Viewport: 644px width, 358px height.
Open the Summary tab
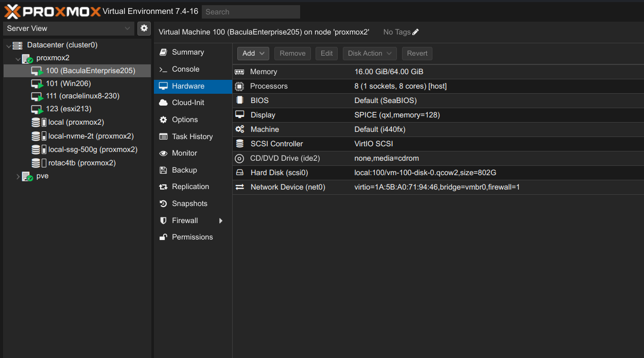point(193,53)
